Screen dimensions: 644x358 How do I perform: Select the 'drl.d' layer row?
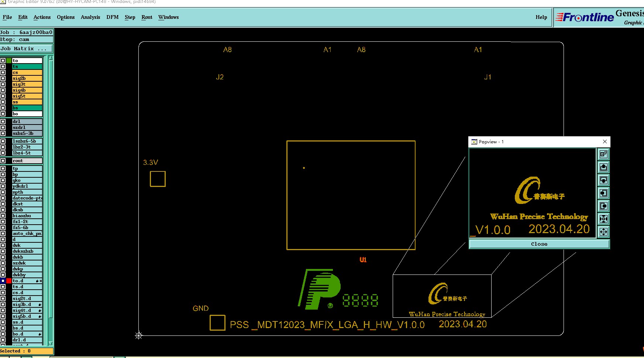click(x=27, y=340)
